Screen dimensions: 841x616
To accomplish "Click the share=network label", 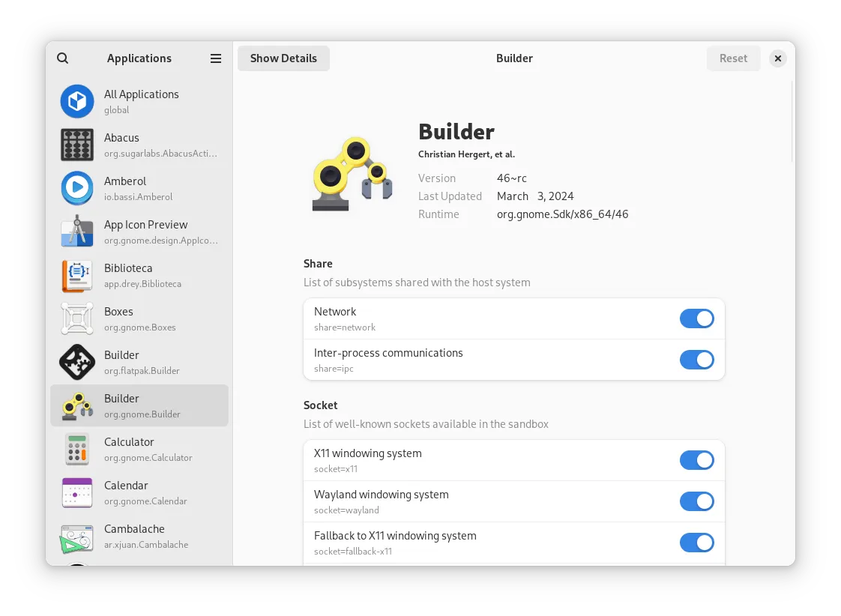I will point(345,327).
